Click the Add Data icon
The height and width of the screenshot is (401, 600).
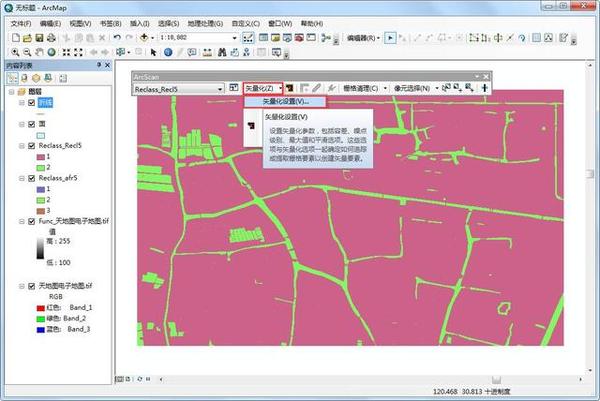pos(144,37)
